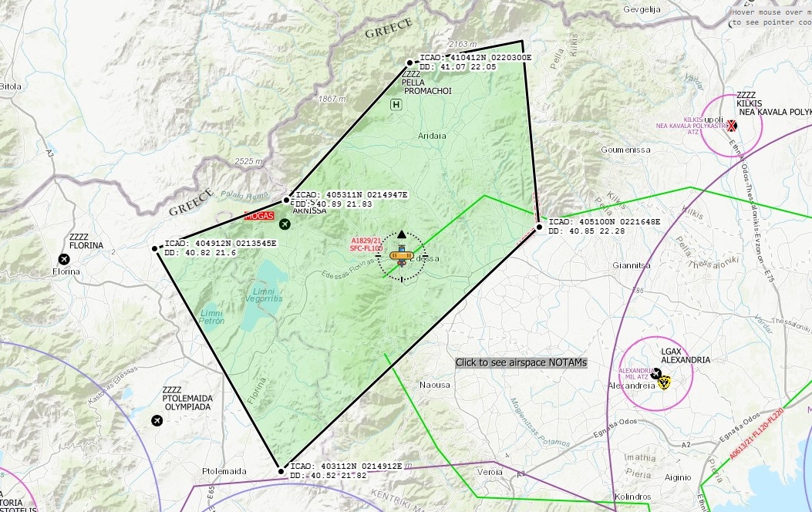Open the Arnissa airfield icon near MOGAS
This screenshot has width=812, height=512.
[x=285, y=224]
